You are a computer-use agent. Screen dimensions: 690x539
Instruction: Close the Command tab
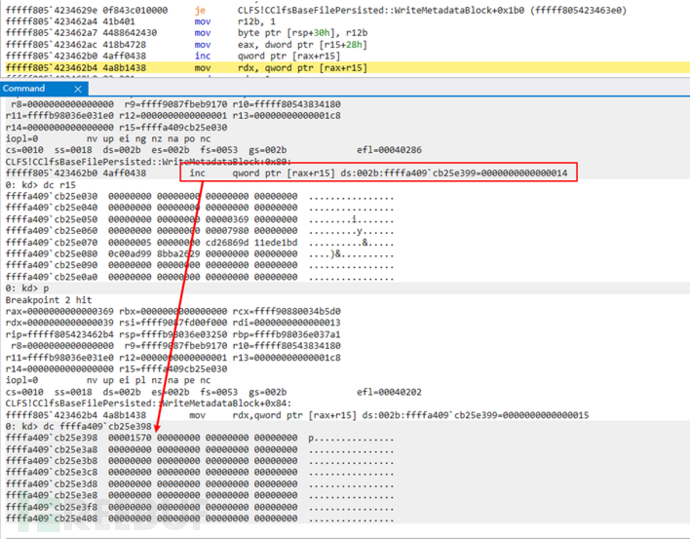point(78,89)
